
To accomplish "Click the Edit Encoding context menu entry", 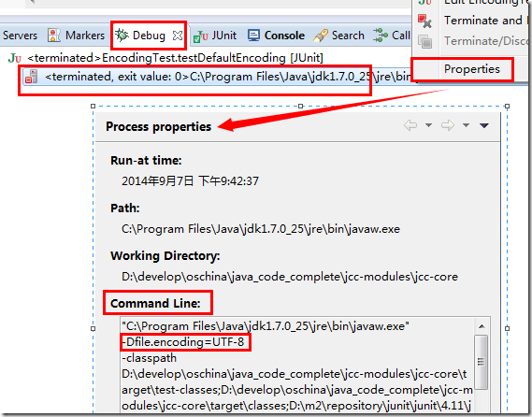I will click(487, 3).
